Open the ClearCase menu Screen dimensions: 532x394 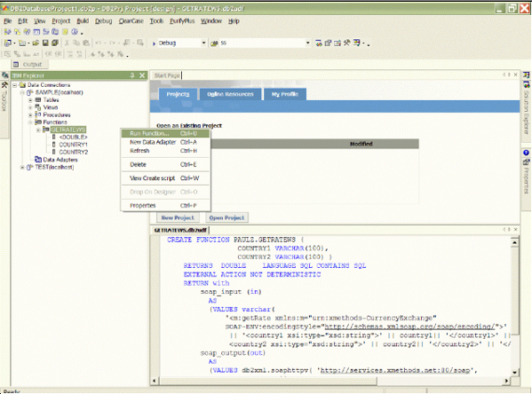tap(131, 21)
